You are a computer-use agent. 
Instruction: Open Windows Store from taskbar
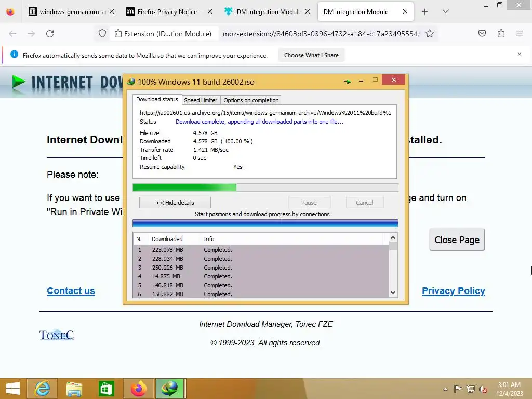point(106,389)
